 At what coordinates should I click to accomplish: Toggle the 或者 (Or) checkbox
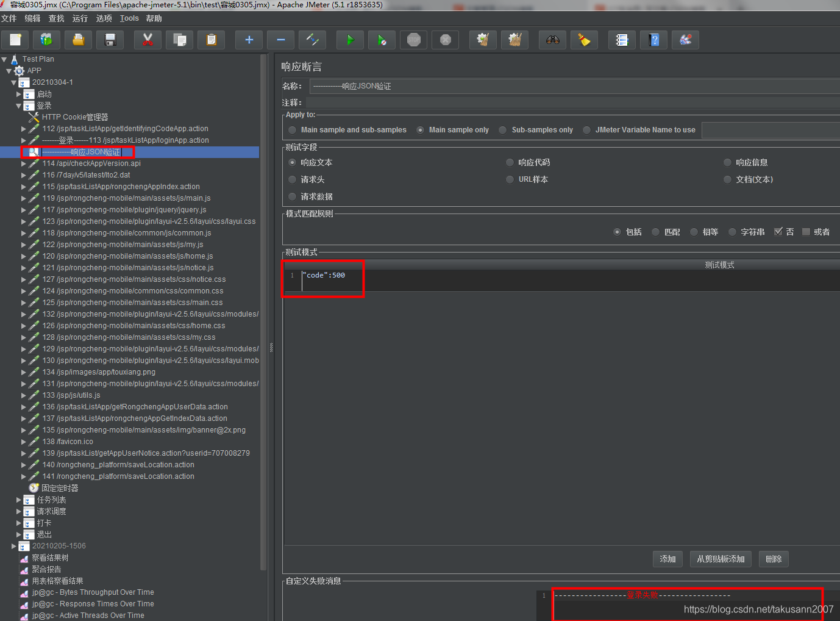point(816,232)
